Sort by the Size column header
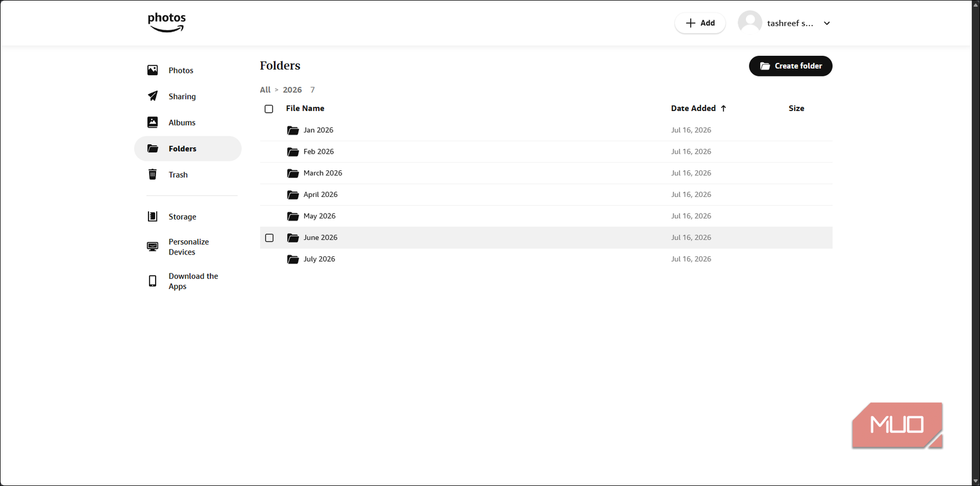980x486 pixels. pyautogui.click(x=796, y=109)
